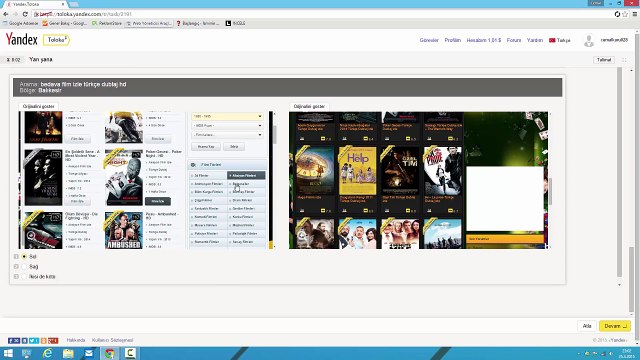Open the Forum menu item
This screenshot has height=360, width=640.
click(x=514, y=40)
